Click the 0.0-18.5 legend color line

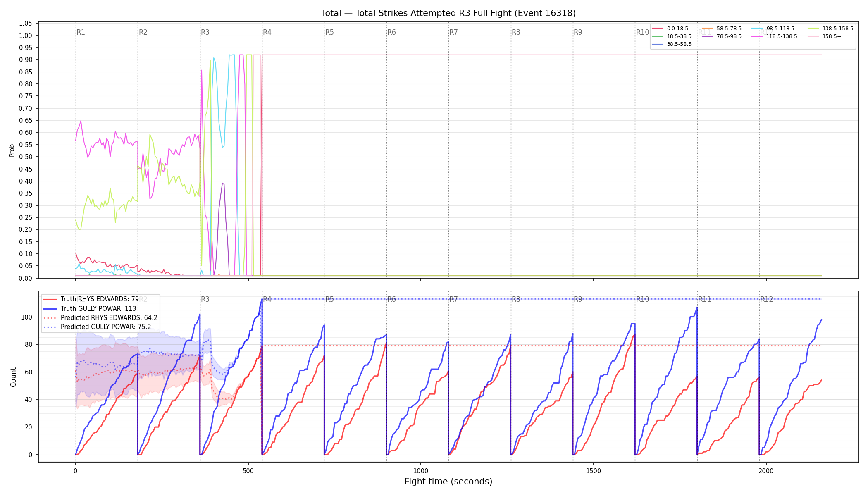[657, 29]
